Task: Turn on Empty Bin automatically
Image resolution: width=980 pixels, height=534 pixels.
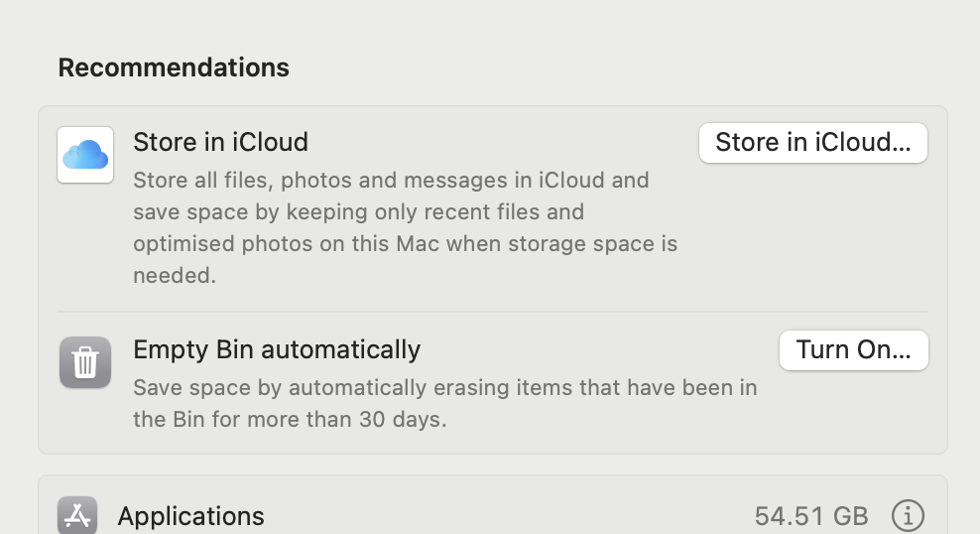Action: 853,350
